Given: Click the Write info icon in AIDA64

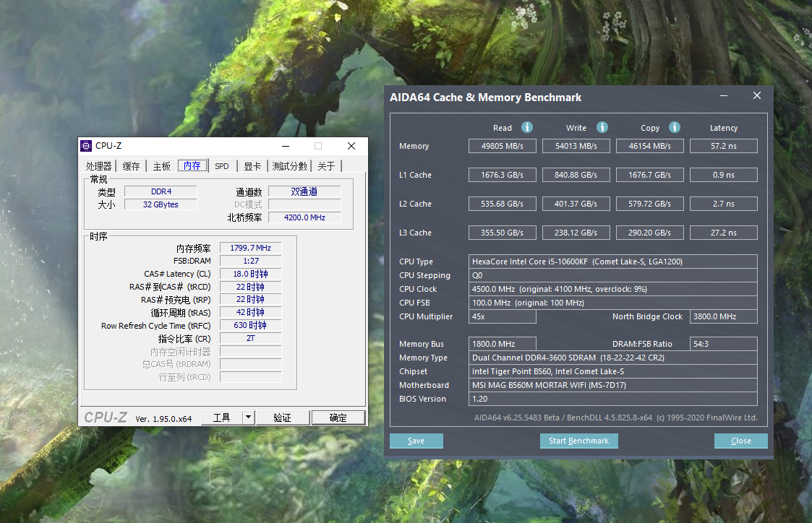Looking at the screenshot, I should click(x=602, y=127).
